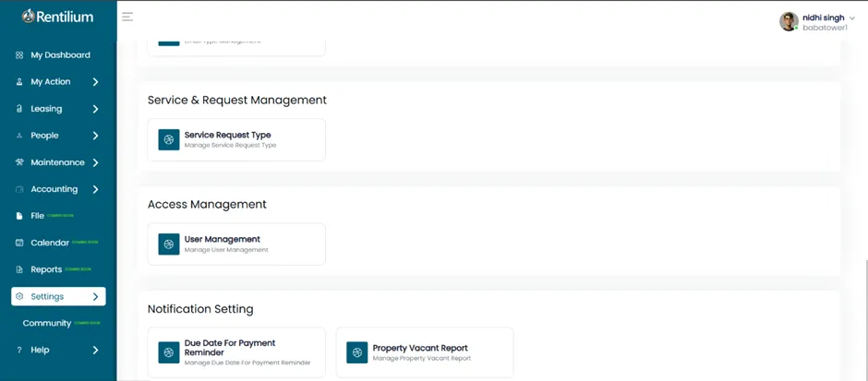Click the Notification Setting heading

(x=200, y=309)
